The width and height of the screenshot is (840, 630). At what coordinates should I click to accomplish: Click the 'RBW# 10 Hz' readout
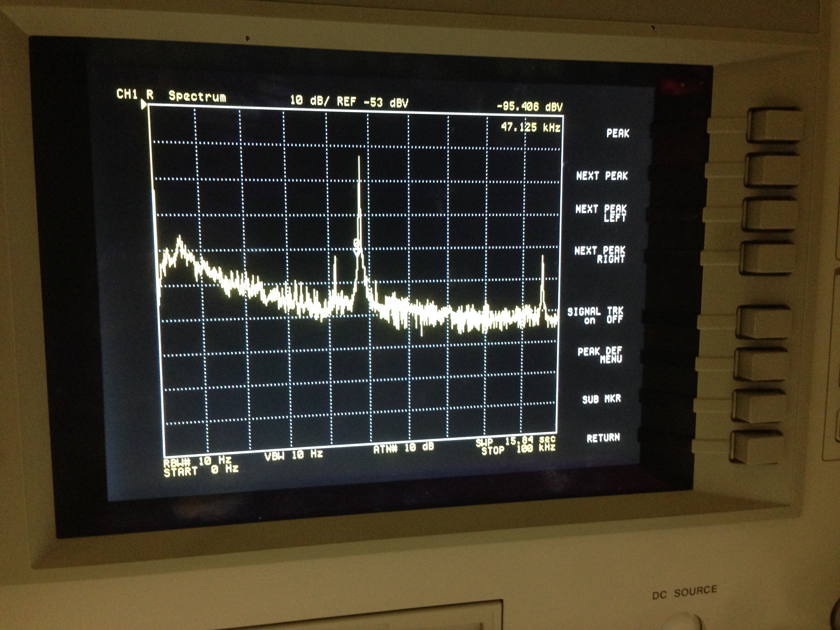[x=197, y=462]
